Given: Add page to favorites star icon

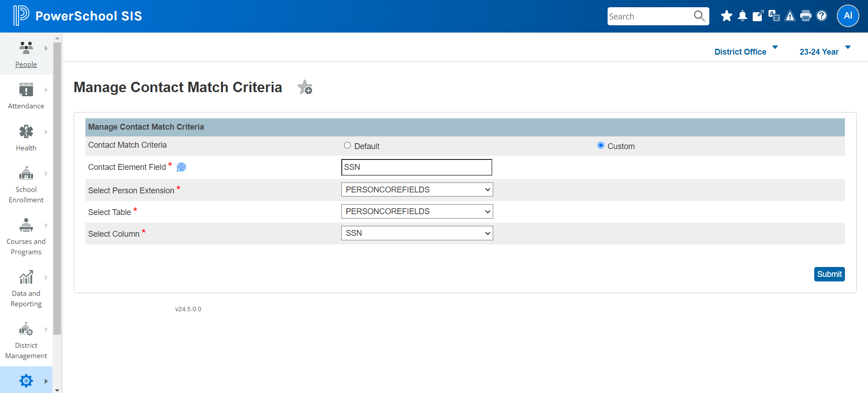Looking at the screenshot, I should (305, 87).
